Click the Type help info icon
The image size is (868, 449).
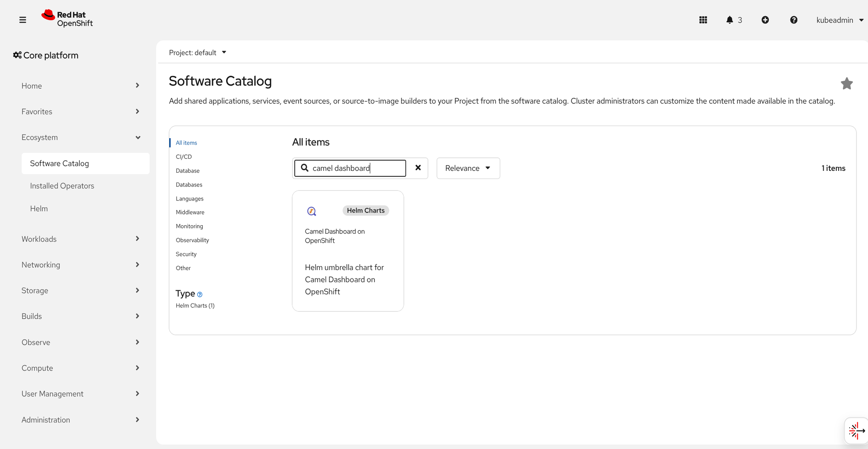[200, 295]
